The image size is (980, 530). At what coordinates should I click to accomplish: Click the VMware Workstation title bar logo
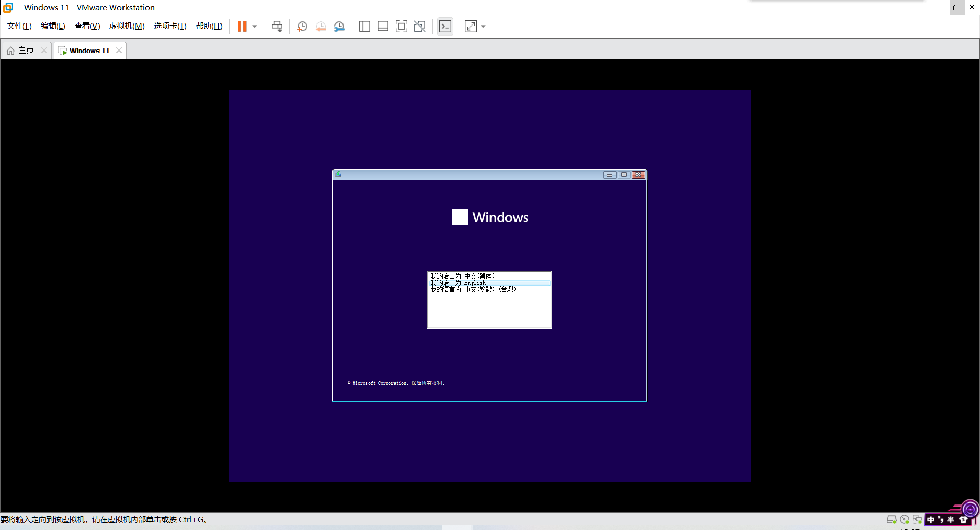pyautogui.click(x=9, y=7)
